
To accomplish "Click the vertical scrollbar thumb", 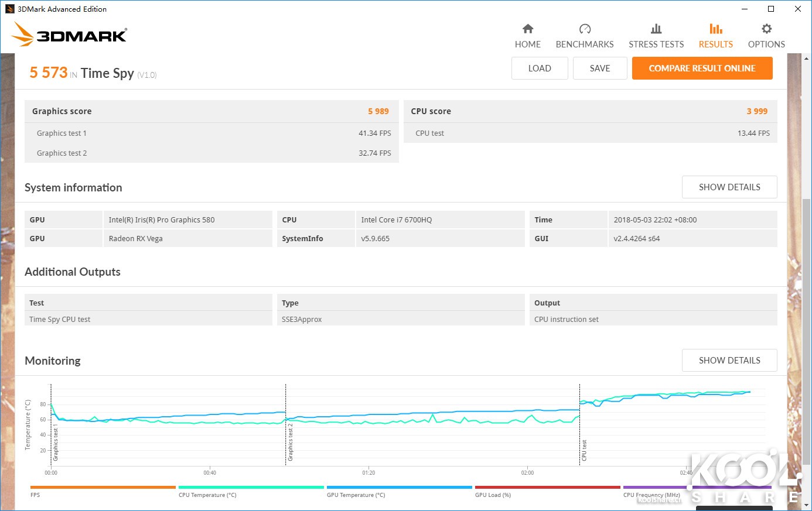I will point(807,331).
